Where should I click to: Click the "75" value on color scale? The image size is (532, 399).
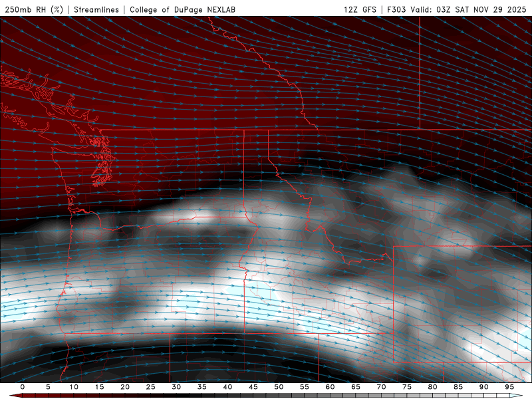407,387
